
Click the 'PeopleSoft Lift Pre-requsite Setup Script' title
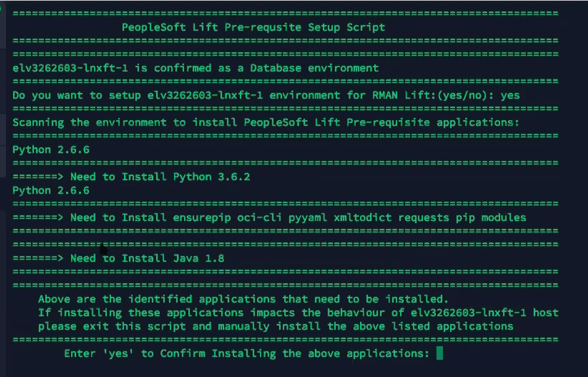point(253,28)
